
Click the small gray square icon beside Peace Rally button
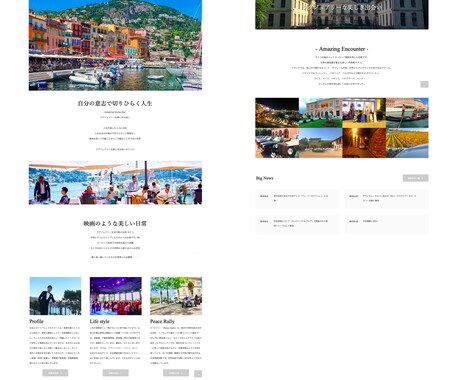(198, 374)
